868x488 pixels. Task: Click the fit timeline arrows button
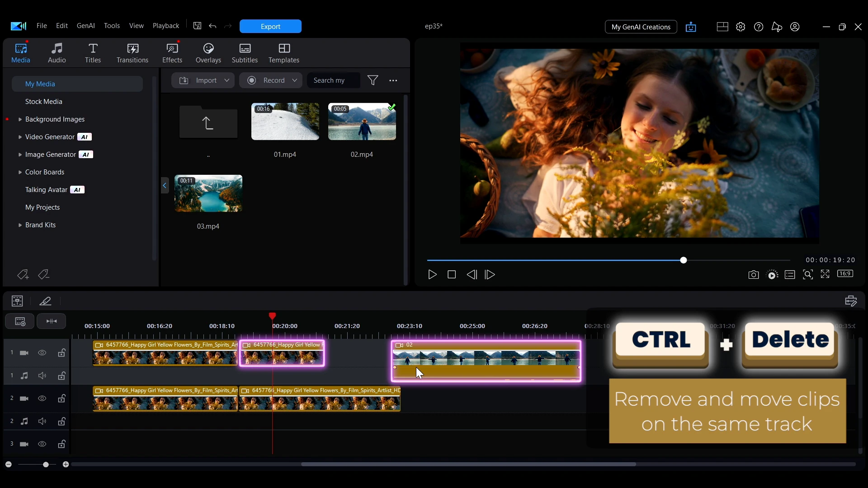[52, 321]
